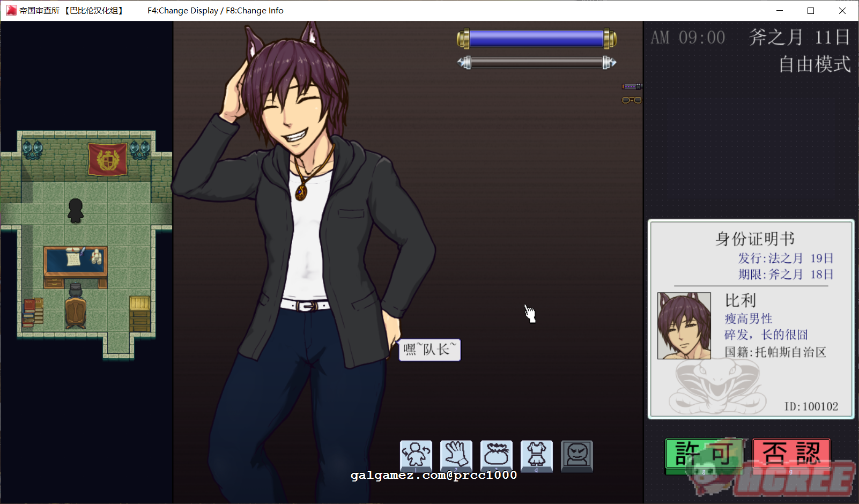Click the name 比利 on ID card

(740, 300)
